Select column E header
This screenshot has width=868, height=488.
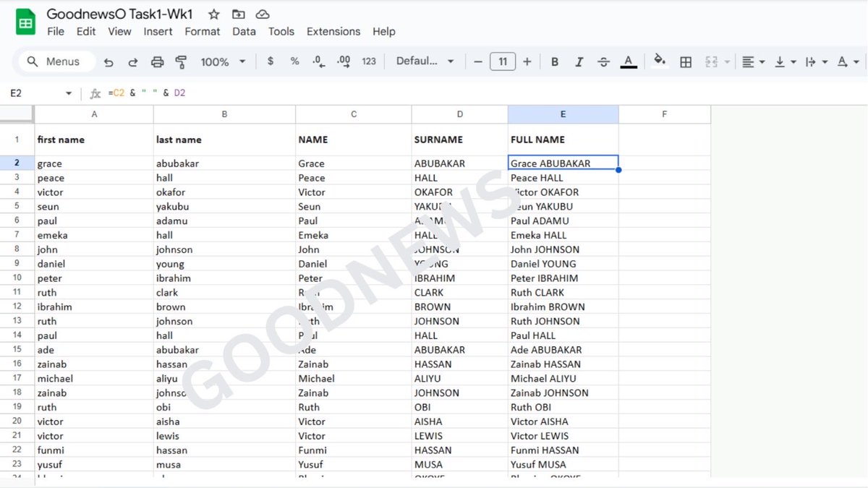click(563, 114)
